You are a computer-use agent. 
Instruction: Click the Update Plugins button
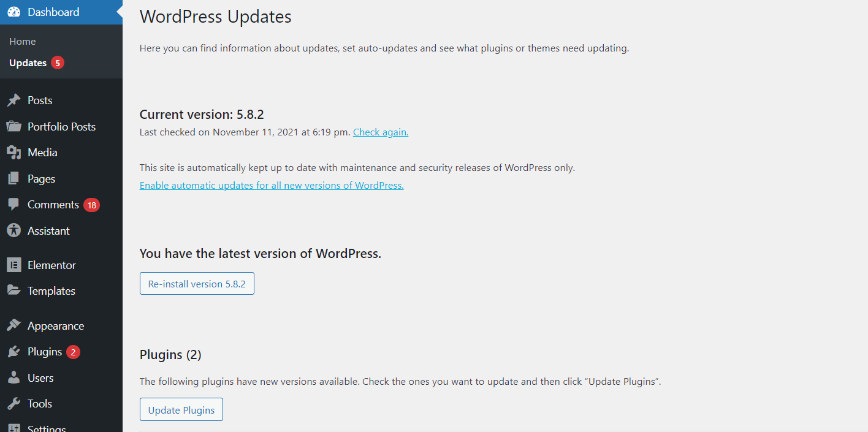click(181, 410)
